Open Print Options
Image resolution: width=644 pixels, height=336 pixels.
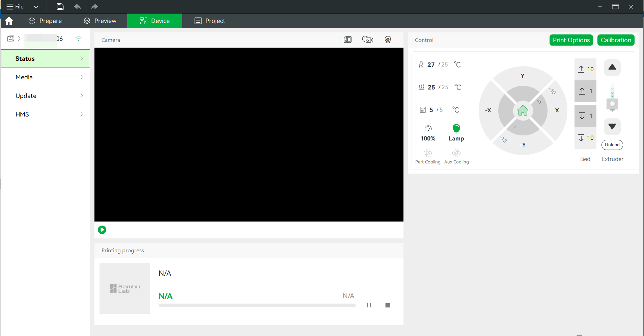pyautogui.click(x=571, y=40)
